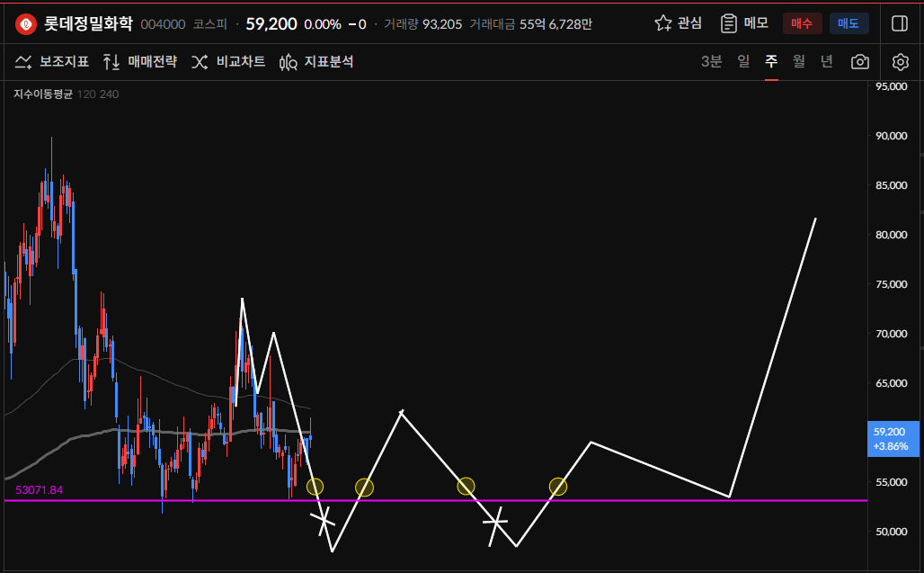Screen dimensions: 924x573
Task: Switch chart interval to 월 monthly
Action: (x=799, y=61)
